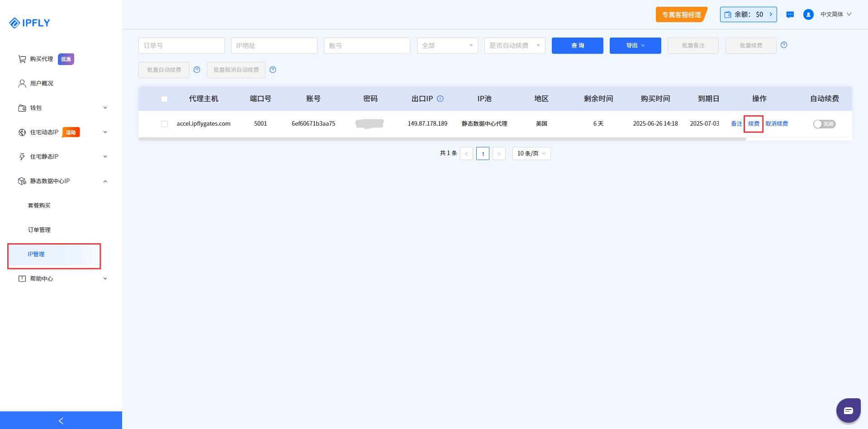Click the purchase time 2025-06-26 14:18

pyautogui.click(x=655, y=124)
